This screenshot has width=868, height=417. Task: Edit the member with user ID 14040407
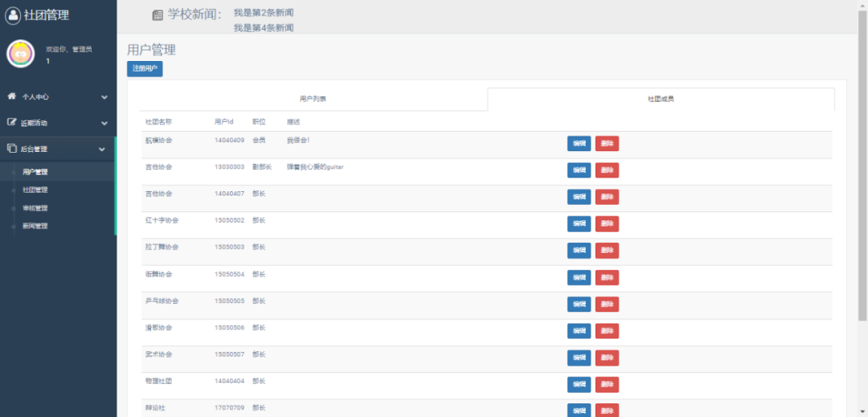click(579, 197)
